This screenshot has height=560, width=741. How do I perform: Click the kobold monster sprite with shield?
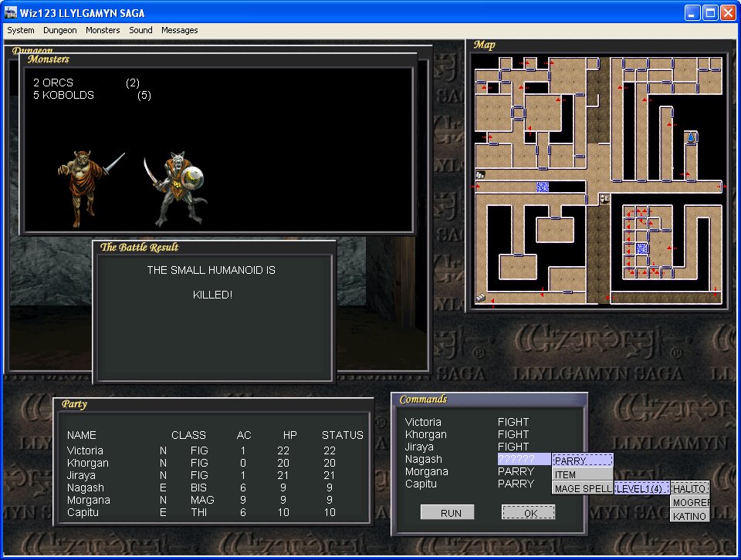(x=175, y=188)
